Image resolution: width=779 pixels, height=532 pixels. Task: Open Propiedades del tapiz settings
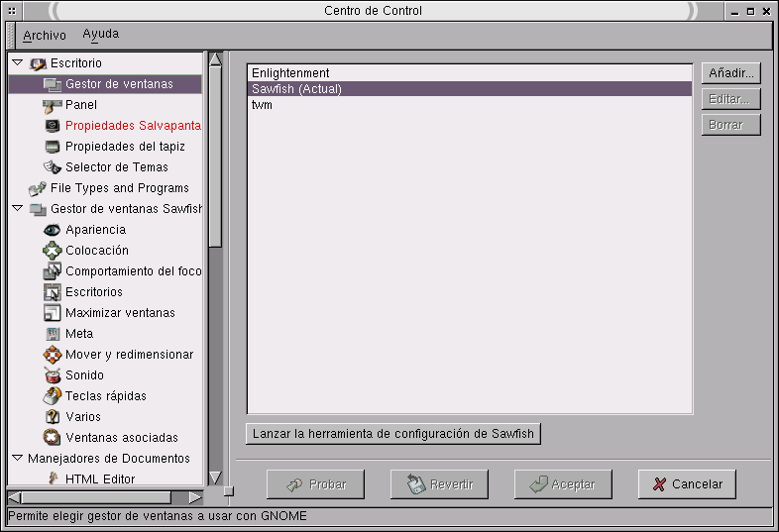click(125, 147)
